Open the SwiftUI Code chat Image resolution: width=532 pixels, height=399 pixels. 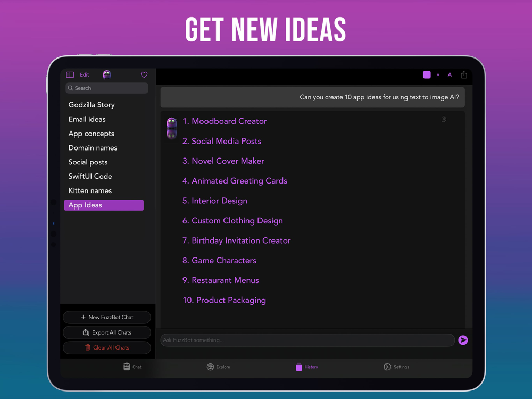click(x=90, y=177)
